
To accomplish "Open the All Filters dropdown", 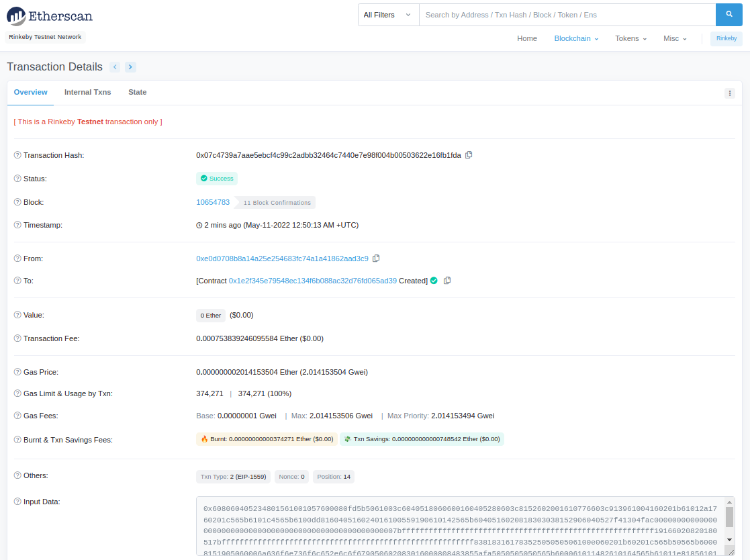I will pyautogui.click(x=388, y=15).
